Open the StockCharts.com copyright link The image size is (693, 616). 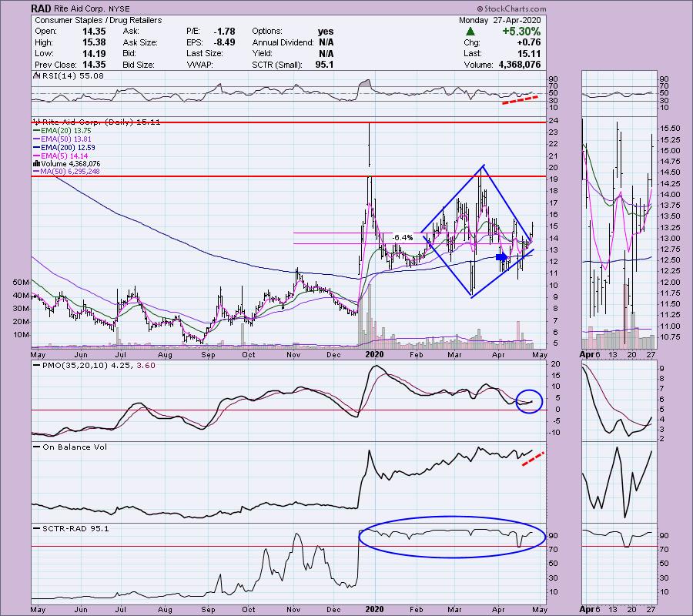pyautogui.click(x=511, y=8)
